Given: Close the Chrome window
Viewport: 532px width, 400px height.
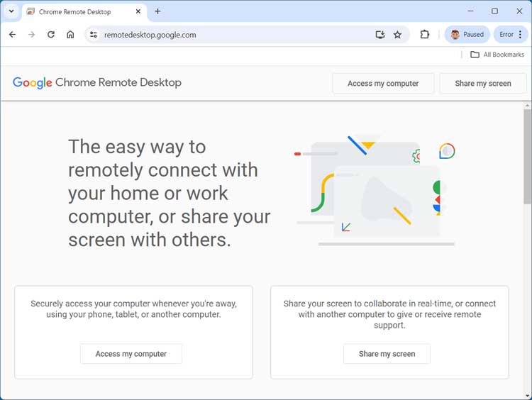Looking at the screenshot, I should 519,11.
